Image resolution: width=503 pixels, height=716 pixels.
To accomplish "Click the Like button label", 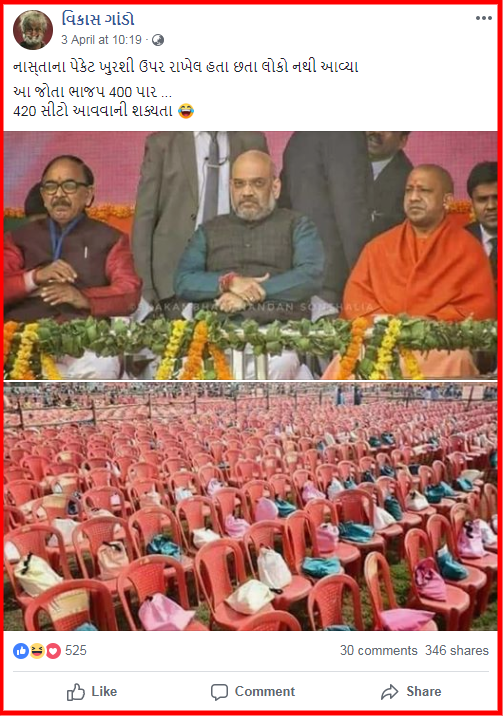I will pos(104,691).
